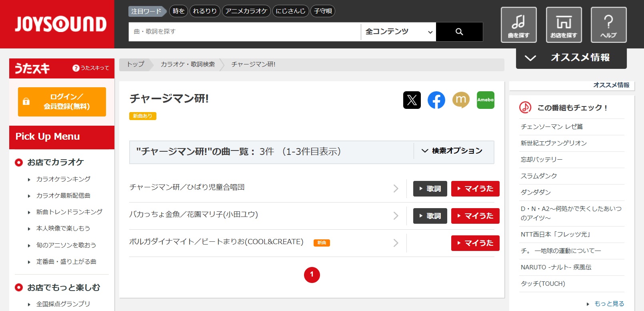Image resolution: width=644 pixels, height=311 pixels.
Task: Open the store finder icon
Action: click(564, 25)
